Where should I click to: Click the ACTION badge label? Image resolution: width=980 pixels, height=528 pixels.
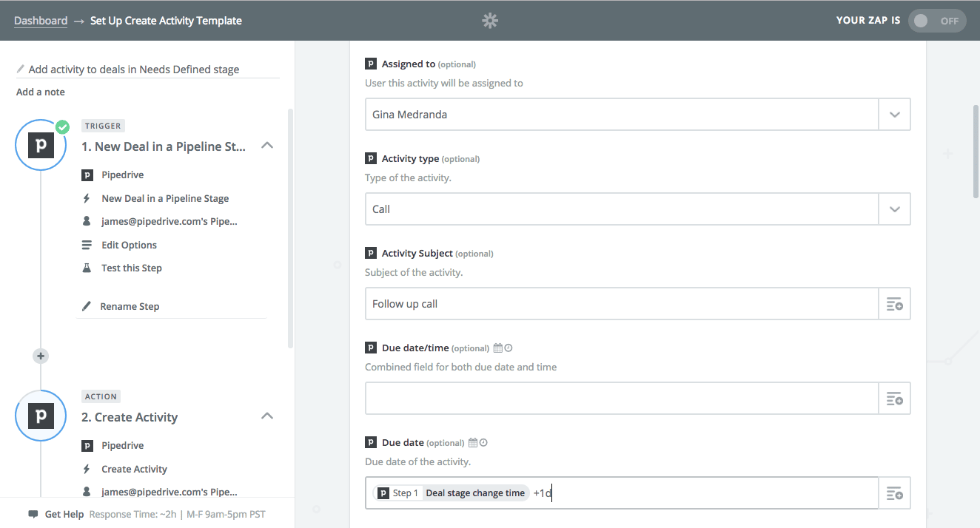(101, 396)
